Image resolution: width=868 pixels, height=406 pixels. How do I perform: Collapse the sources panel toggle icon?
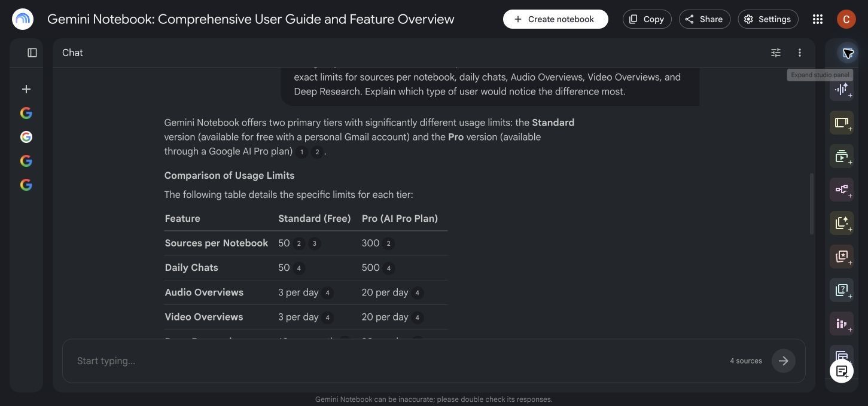pyautogui.click(x=32, y=53)
